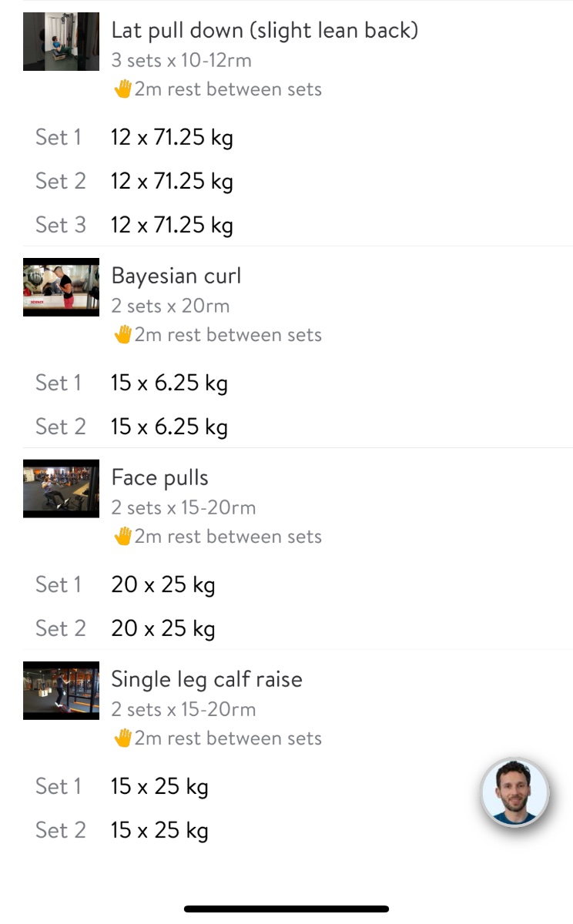Tap the hand icon under Single leg calf raise
Viewport: 573px width, 924px height.
pyautogui.click(x=122, y=738)
